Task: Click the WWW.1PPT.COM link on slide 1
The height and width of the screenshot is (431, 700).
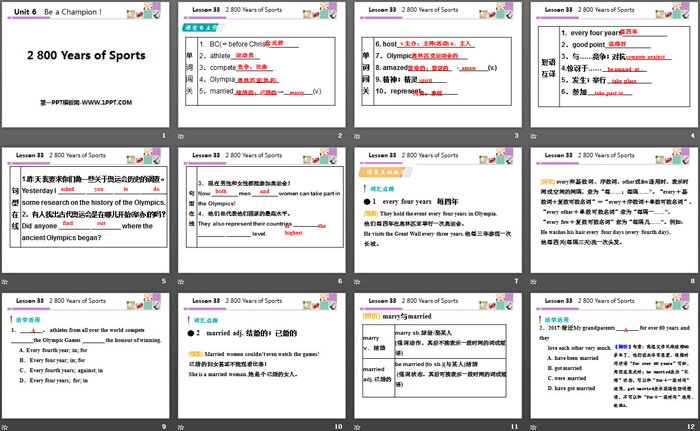Action: click(x=85, y=76)
